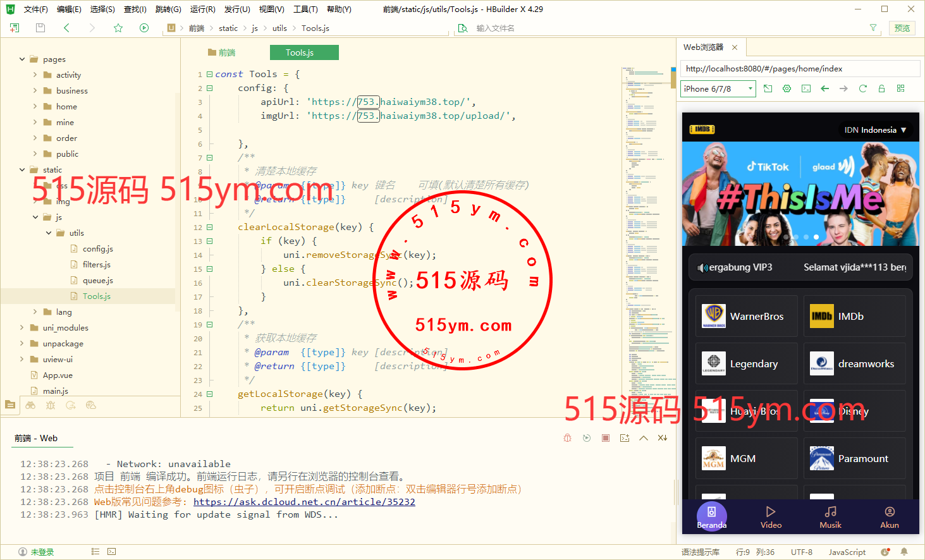
Task: Select the IMDb card
Action: click(x=855, y=316)
